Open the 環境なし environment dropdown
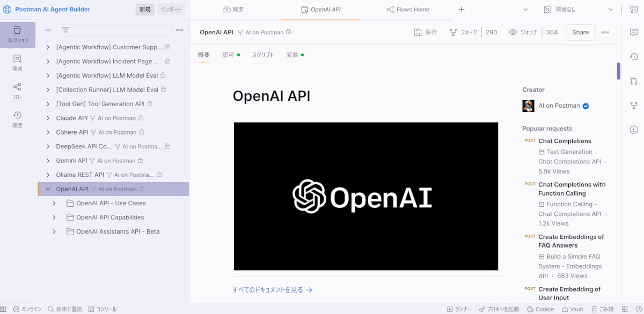Screen dimensions: 644x314 577,9
